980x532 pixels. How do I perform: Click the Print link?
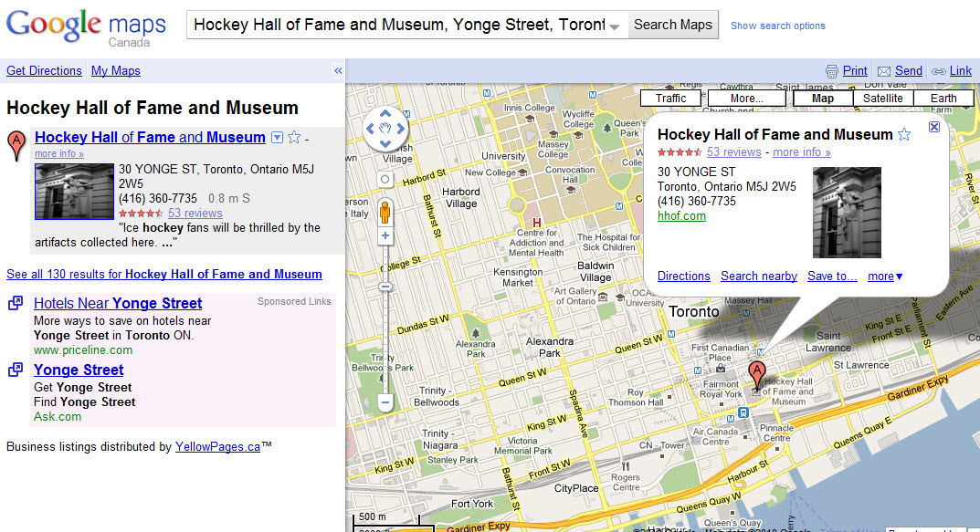click(854, 70)
